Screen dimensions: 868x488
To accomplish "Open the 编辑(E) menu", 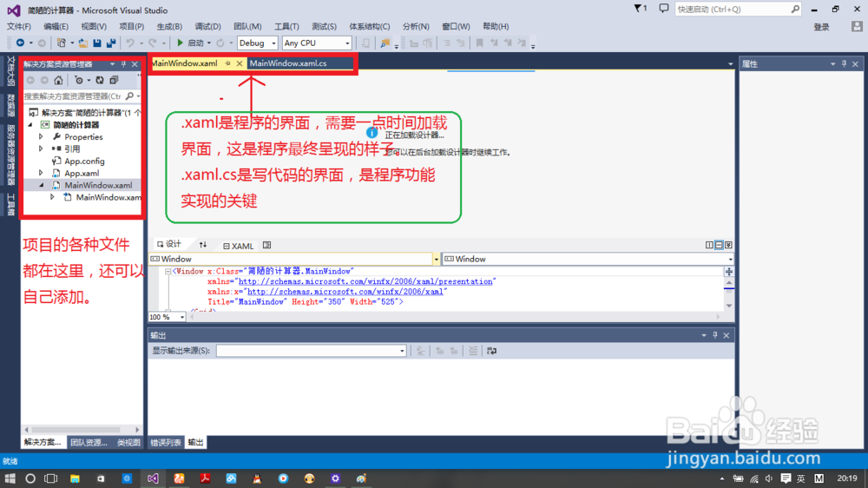I will point(56,26).
